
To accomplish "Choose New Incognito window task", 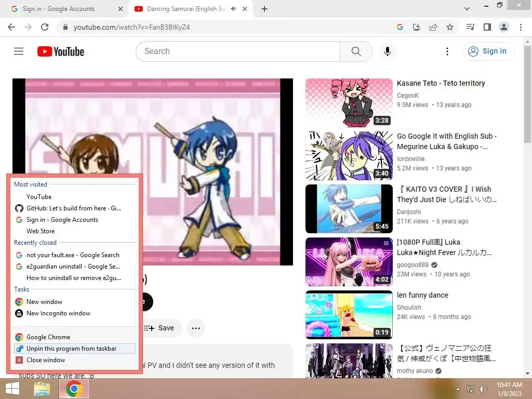I will pos(75,313).
